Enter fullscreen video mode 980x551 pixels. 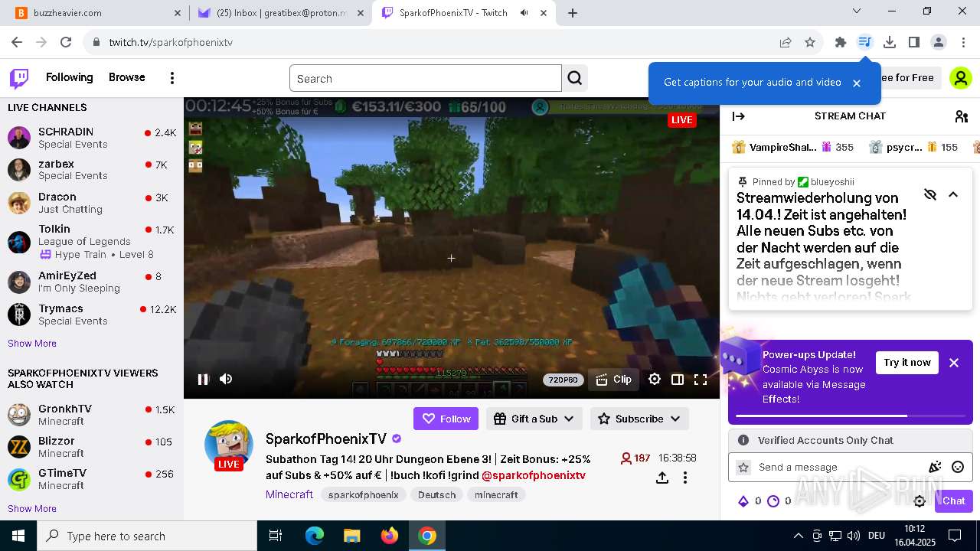701,379
